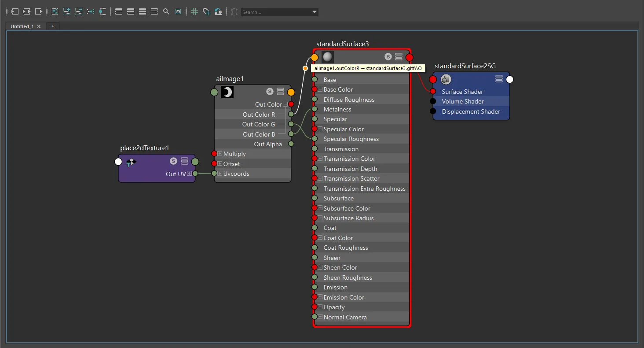
Task: Click the white output port on standardSurface2SG
Action: (510, 79)
